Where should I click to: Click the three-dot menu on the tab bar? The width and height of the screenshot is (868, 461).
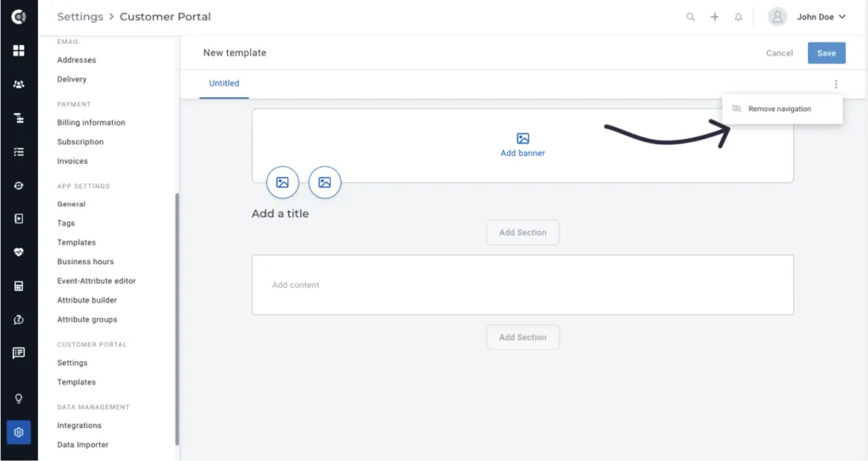836,84
